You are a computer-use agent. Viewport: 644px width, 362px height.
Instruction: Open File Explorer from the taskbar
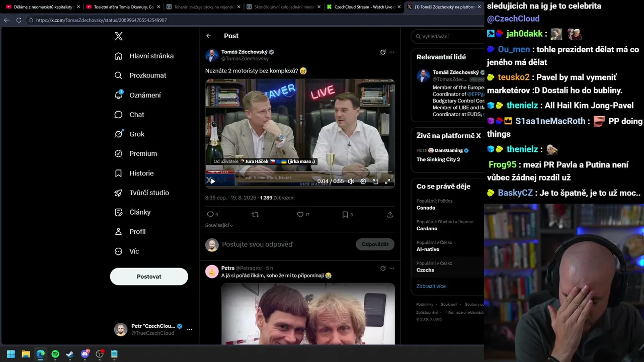coord(26,354)
